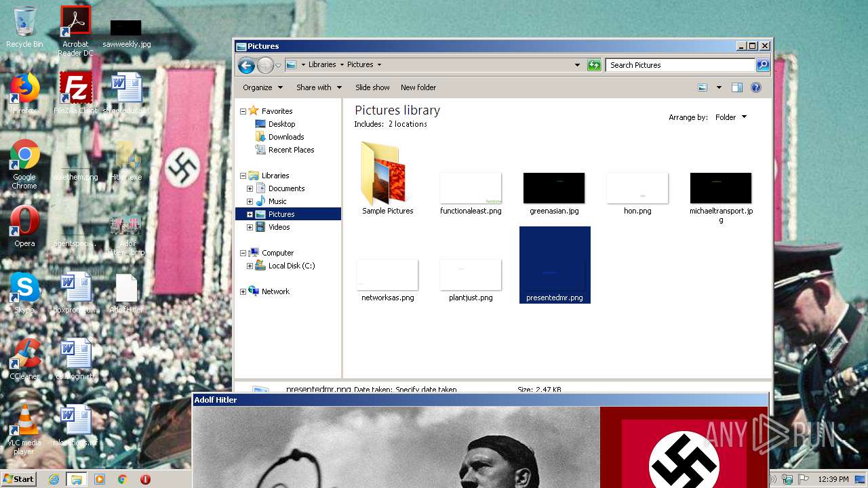Launch Internet Explorer from taskbar
The width and height of the screenshot is (868, 488).
[54, 479]
